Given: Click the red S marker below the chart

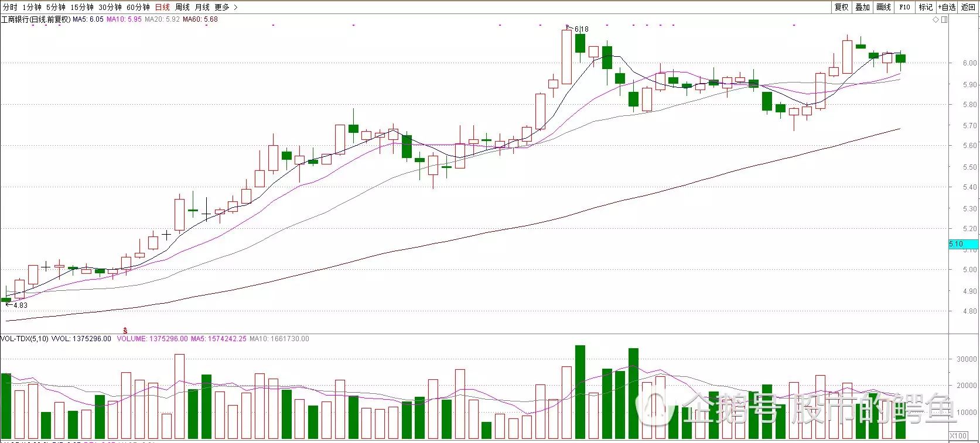Looking at the screenshot, I should pos(124,331).
